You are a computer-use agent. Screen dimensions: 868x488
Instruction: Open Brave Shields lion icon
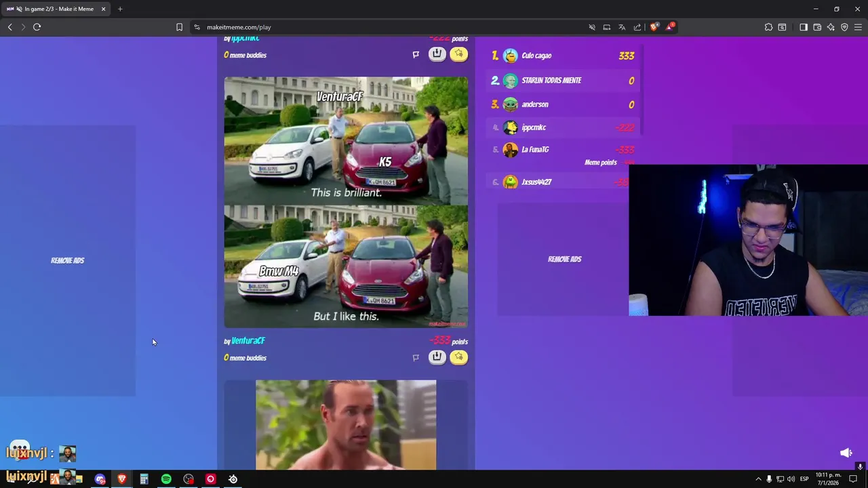pos(654,27)
